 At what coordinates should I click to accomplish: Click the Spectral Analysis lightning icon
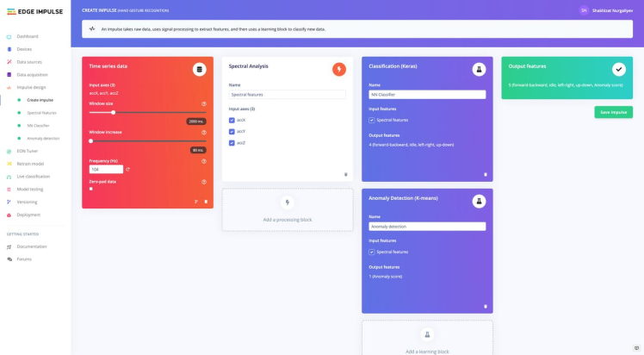[339, 70]
